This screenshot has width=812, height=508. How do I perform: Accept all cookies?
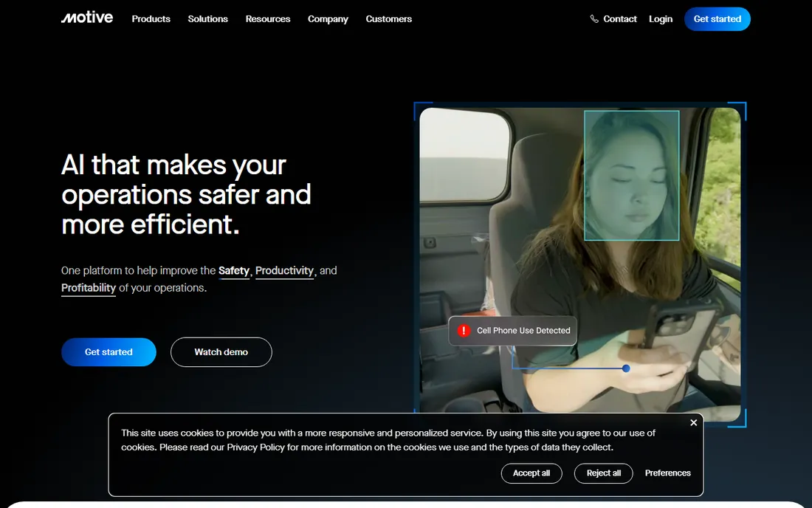click(531, 473)
